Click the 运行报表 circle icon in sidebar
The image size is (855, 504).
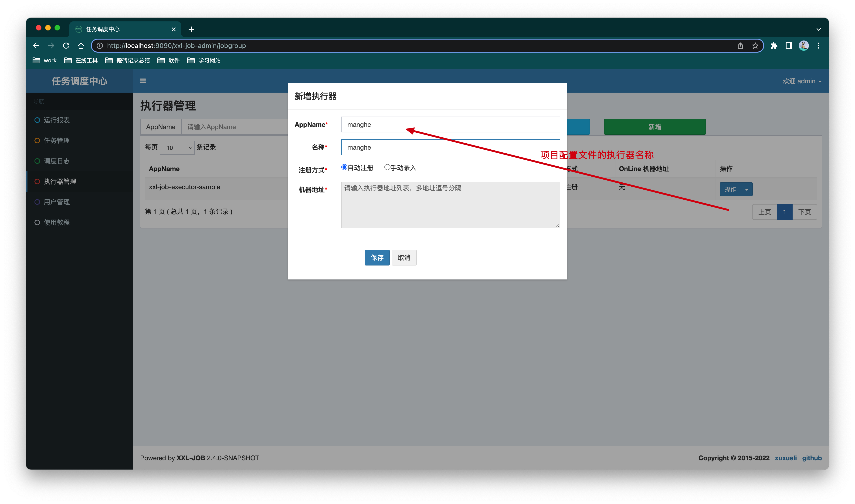tap(37, 120)
